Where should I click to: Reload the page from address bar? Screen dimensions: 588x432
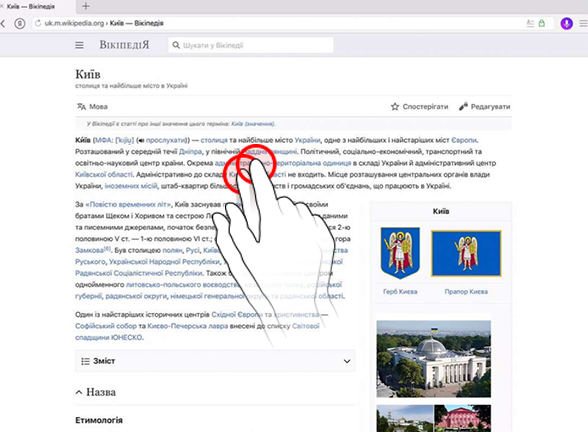[x=38, y=23]
